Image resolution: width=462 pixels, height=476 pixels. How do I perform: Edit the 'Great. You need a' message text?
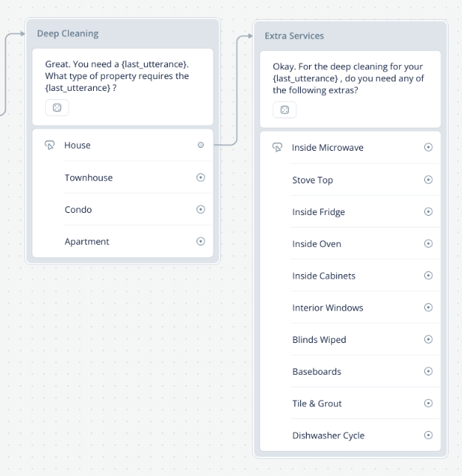coord(117,76)
